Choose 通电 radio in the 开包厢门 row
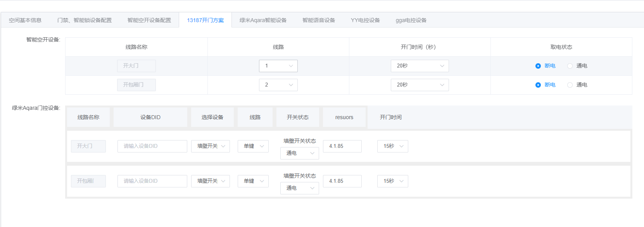The width and height of the screenshot is (644, 227). [x=570, y=85]
